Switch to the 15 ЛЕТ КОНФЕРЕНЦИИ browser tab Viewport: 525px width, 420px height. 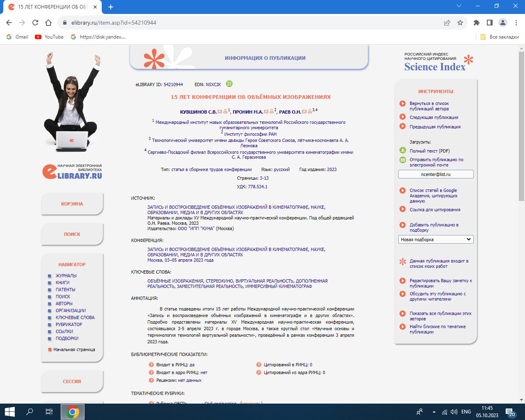(53, 7)
